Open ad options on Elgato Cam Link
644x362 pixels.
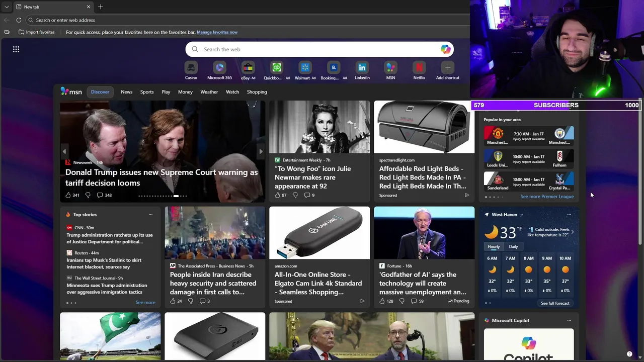pos(362,301)
